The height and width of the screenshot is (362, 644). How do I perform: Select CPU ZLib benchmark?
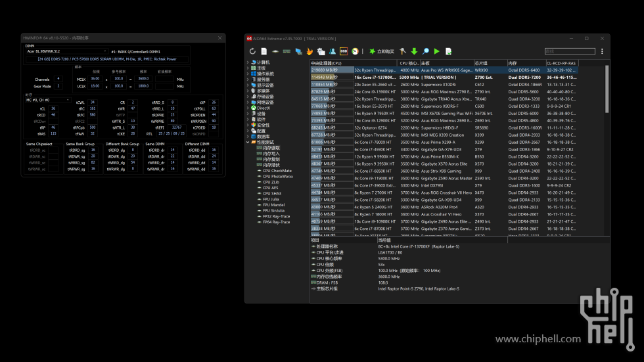[271, 182]
